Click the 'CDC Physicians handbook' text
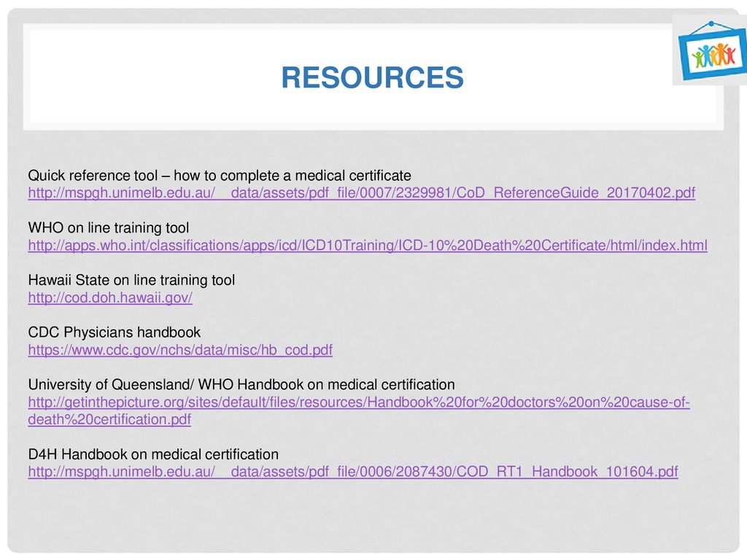 pos(115,332)
